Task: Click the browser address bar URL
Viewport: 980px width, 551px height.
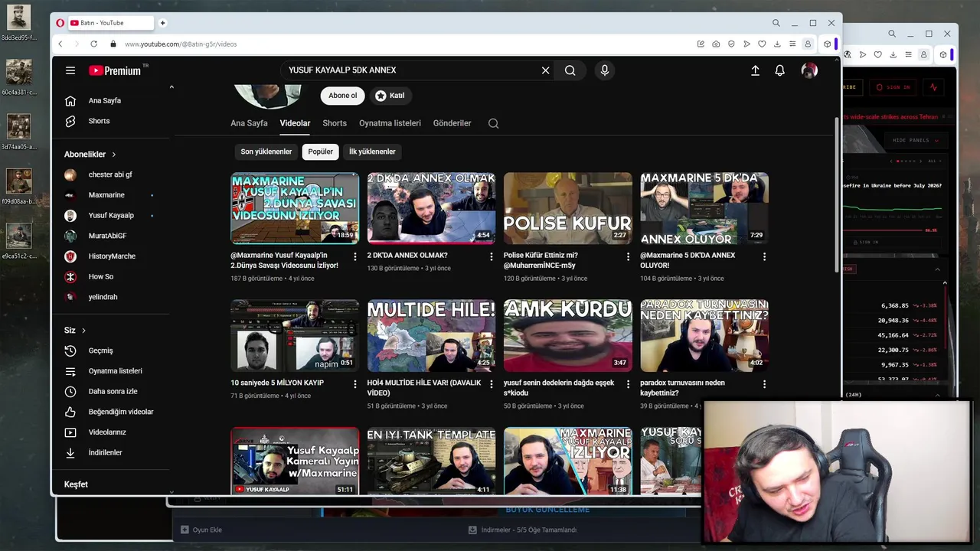Action: tap(181, 44)
